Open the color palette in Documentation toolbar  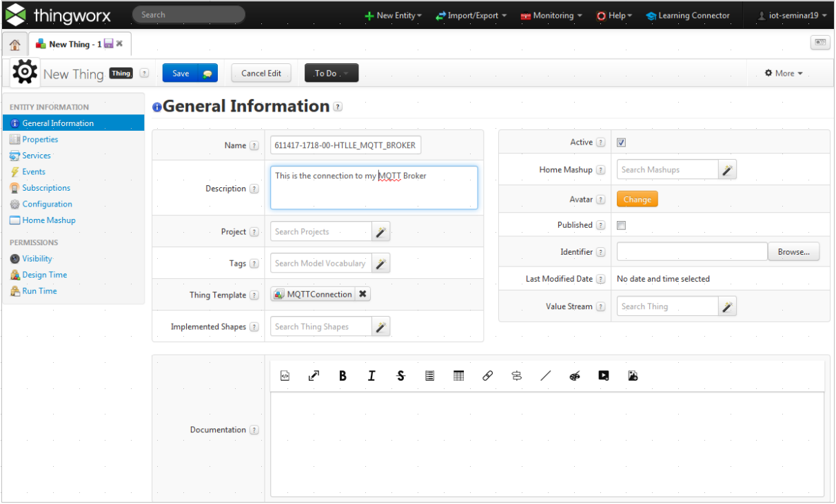575,376
